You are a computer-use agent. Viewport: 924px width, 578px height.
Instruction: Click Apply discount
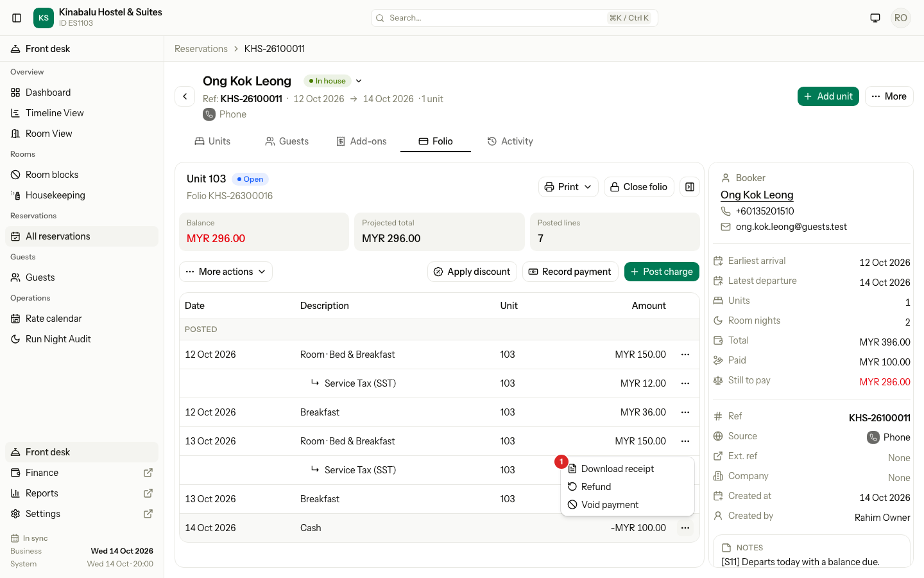click(x=472, y=272)
